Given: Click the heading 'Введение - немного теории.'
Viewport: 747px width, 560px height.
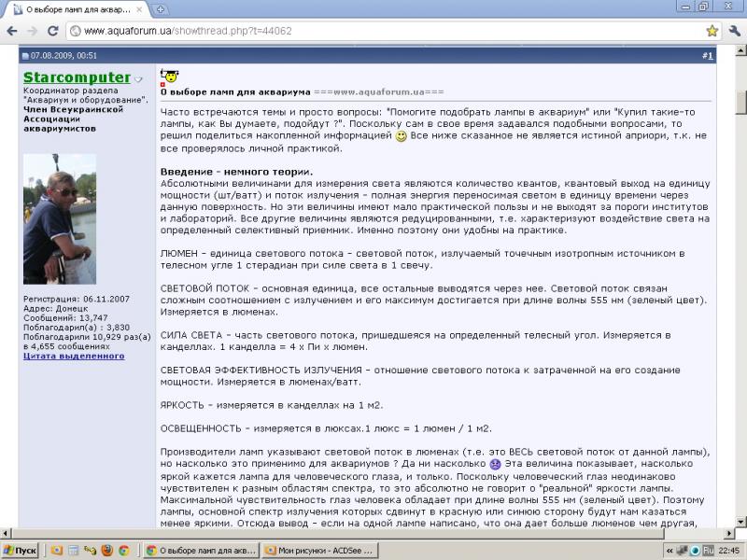Looking at the screenshot, I should point(236,172).
